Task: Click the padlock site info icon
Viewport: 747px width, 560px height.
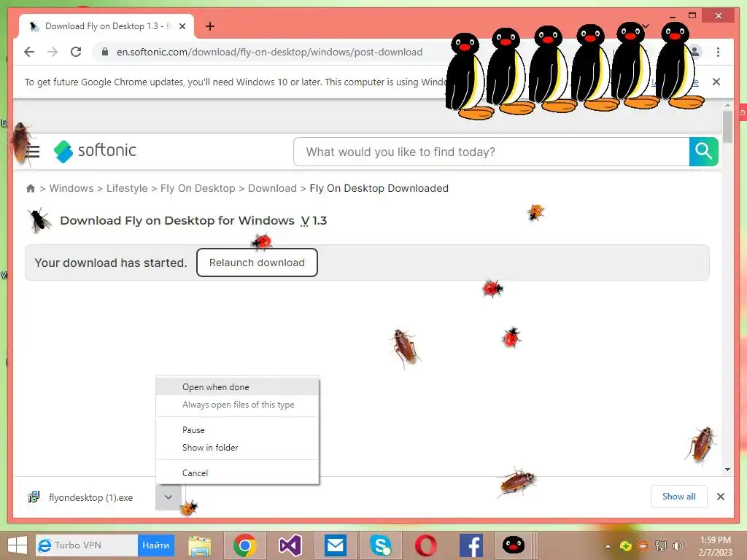Action: 105,52
